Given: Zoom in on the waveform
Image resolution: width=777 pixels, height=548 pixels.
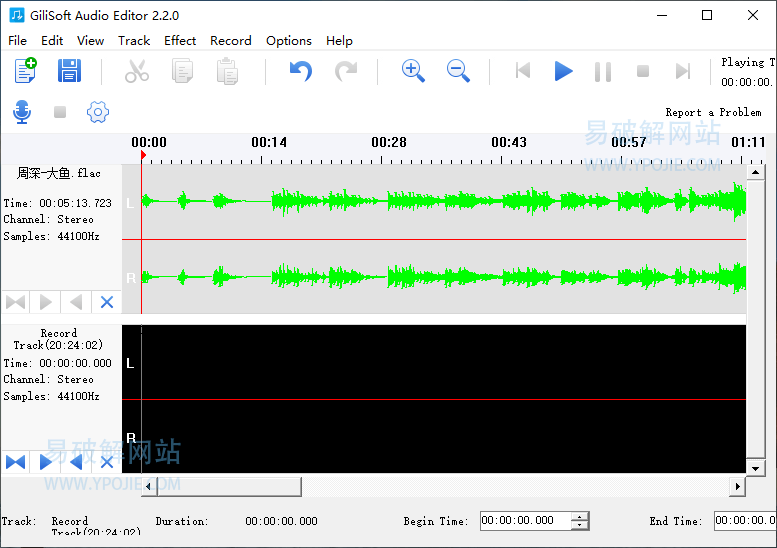Looking at the screenshot, I should [x=413, y=71].
